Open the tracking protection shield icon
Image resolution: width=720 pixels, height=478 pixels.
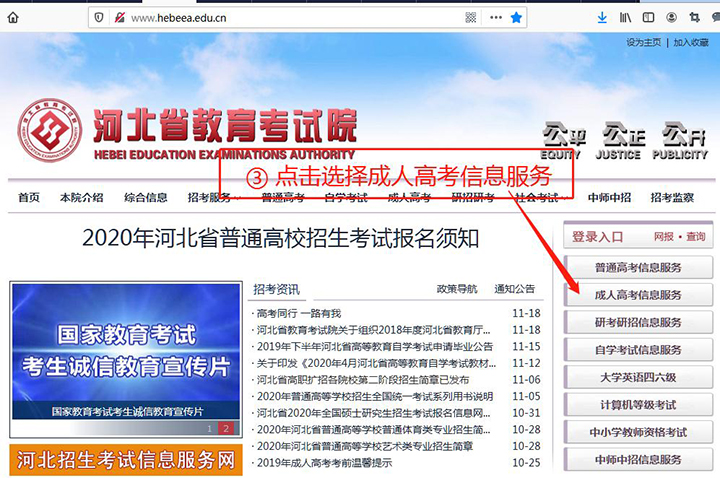[x=99, y=18]
